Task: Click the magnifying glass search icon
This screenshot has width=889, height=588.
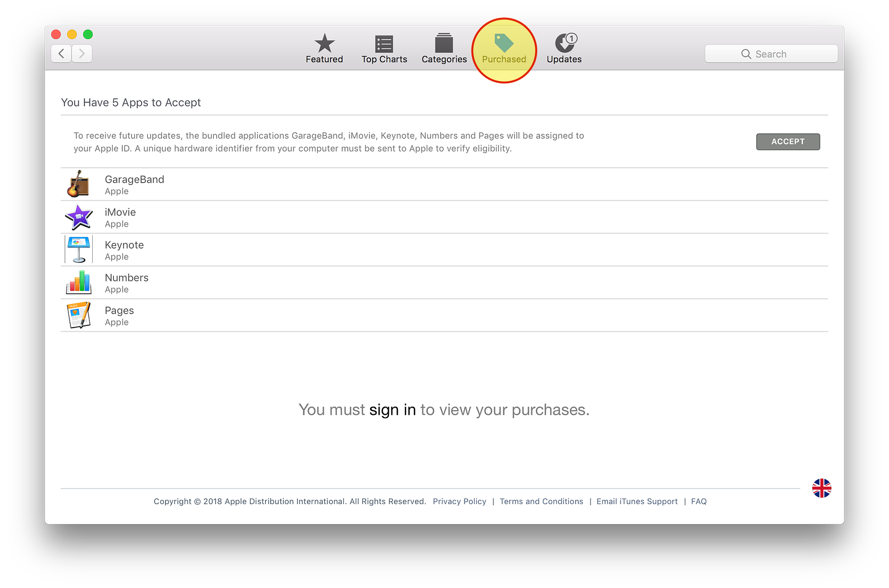Action: 746,54
